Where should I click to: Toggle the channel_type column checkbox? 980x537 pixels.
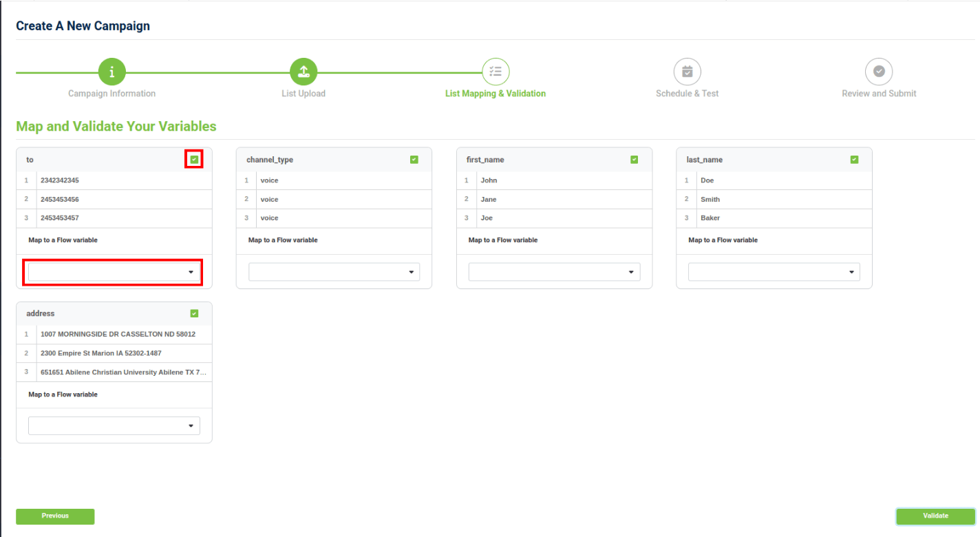(x=414, y=160)
